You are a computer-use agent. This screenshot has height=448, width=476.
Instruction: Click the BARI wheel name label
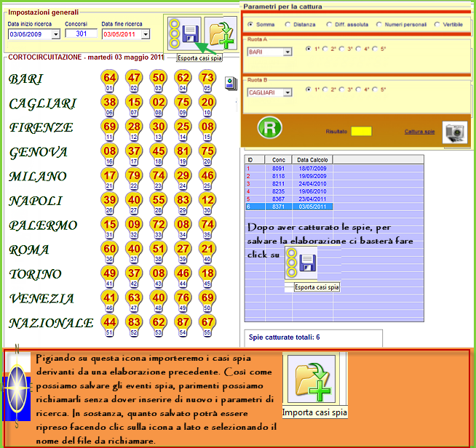pyautogui.click(x=25, y=79)
